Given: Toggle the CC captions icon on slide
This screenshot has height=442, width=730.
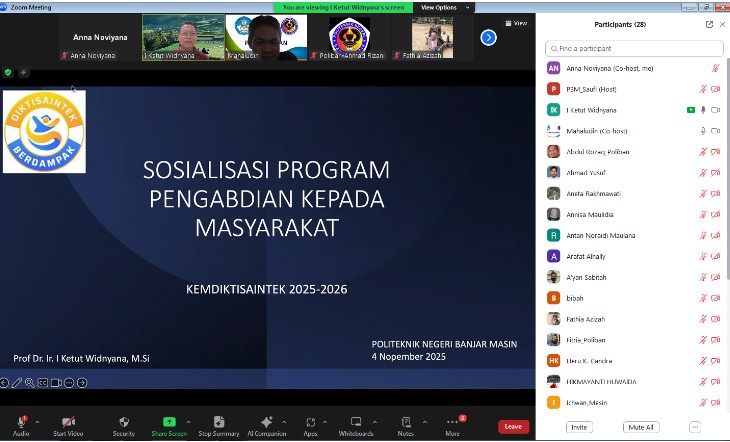Looking at the screenshot, I should pyautogui.click(x=43, y=383).
